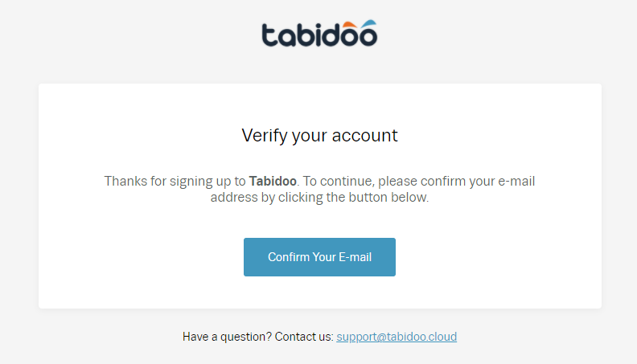Click the word "Verify" in heading
The width and height of the screenshot is (637, 364).
tap(265, 136)
